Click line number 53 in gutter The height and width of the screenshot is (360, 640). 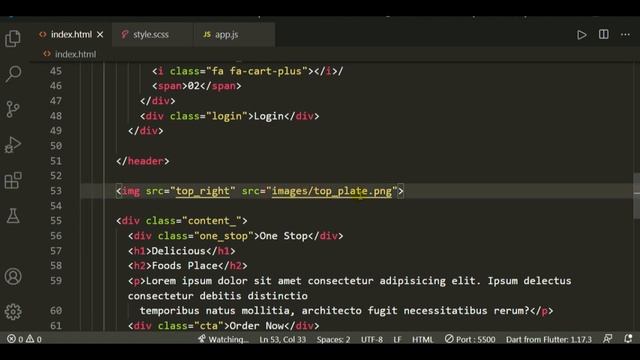point(56,191)
